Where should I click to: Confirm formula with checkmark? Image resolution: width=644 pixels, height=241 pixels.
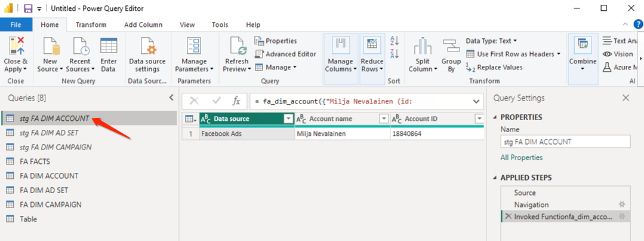coord(217,101)
